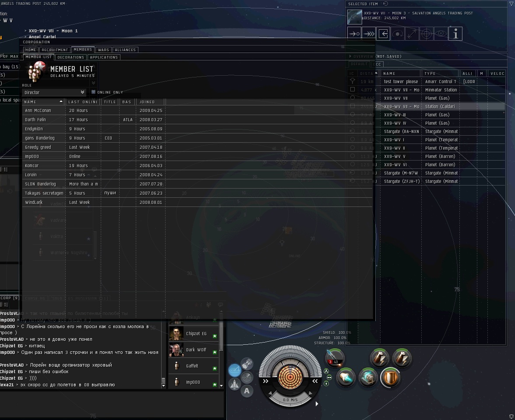Click the triangle menu at the top-right corner
The image size is (515, 420).
tap(511, 3)
